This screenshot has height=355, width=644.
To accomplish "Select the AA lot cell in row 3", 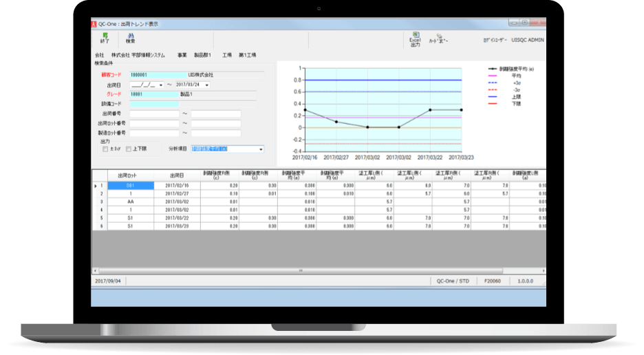I will [129, 202].
